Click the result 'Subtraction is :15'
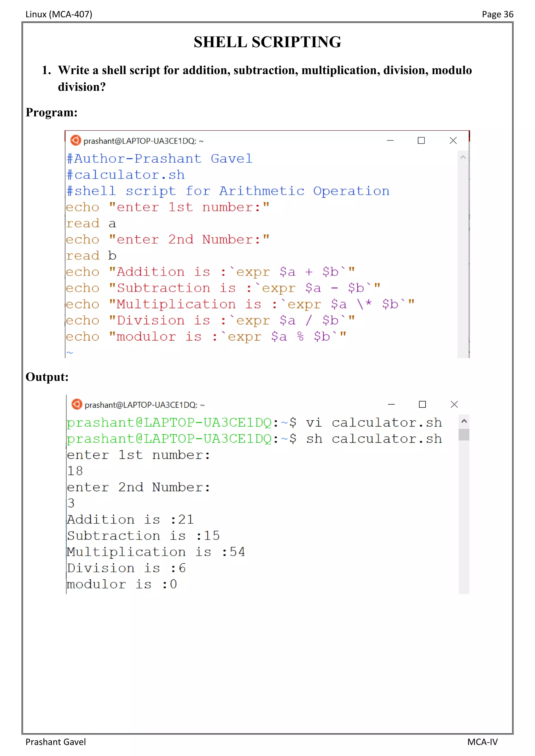 tap(143, 536)
